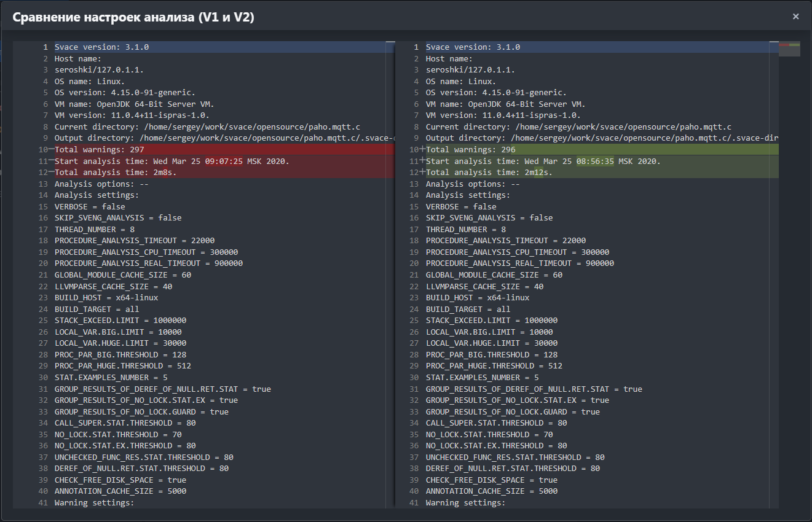Click 'Output directory' line in left V1 pane
Viewport: 812px width, 522px height.
click(x=224, y=138)
